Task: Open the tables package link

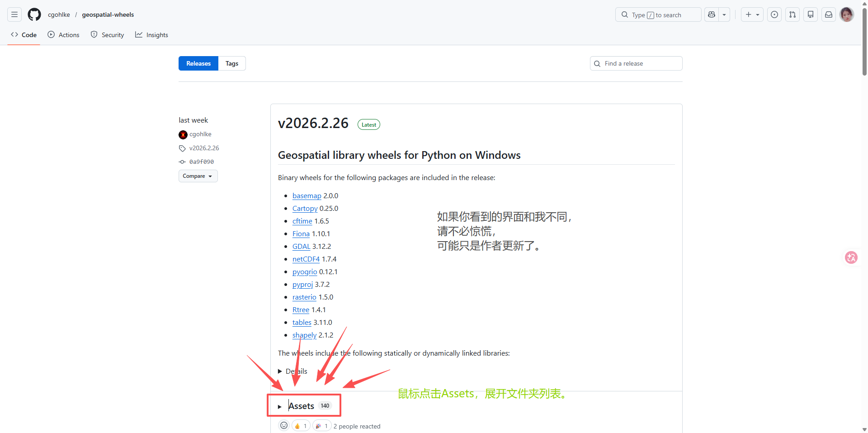Action: [x=302, y=323]
